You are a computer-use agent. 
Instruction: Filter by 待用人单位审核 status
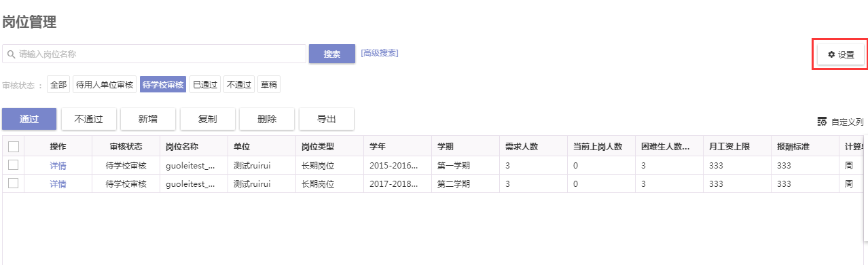(x=105, y=84)
